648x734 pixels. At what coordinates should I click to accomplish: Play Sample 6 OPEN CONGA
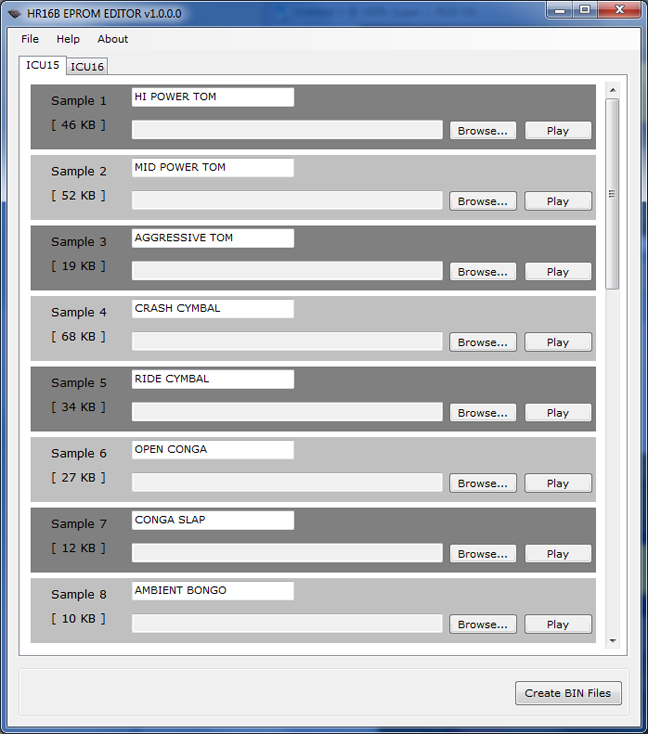pyautogui.click(x=558, y=483)
